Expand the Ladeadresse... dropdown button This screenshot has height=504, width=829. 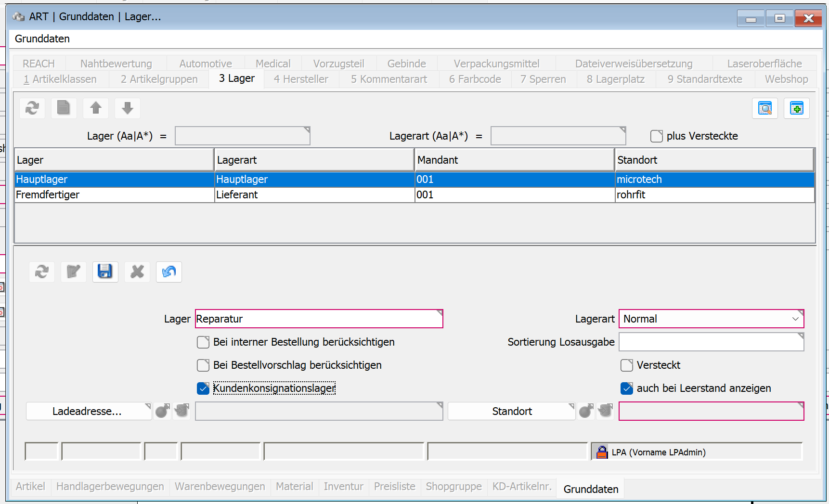(x=89, y=411)
